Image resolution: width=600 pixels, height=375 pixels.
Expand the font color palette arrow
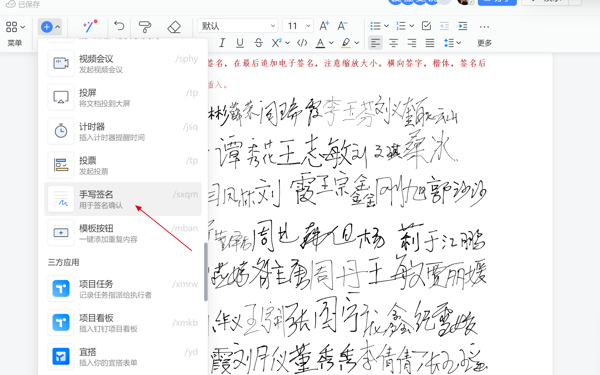point(331,43)
